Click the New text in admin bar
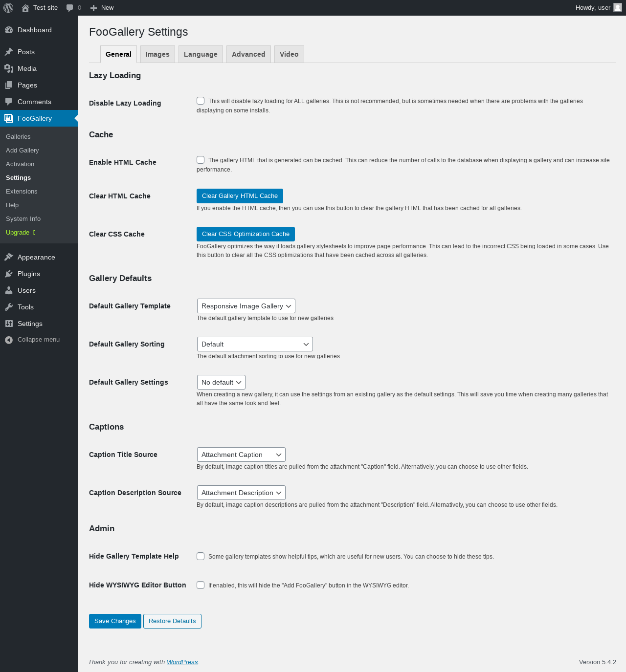The height and width of the screenshot is (672, 626). [x=107, y=8]
